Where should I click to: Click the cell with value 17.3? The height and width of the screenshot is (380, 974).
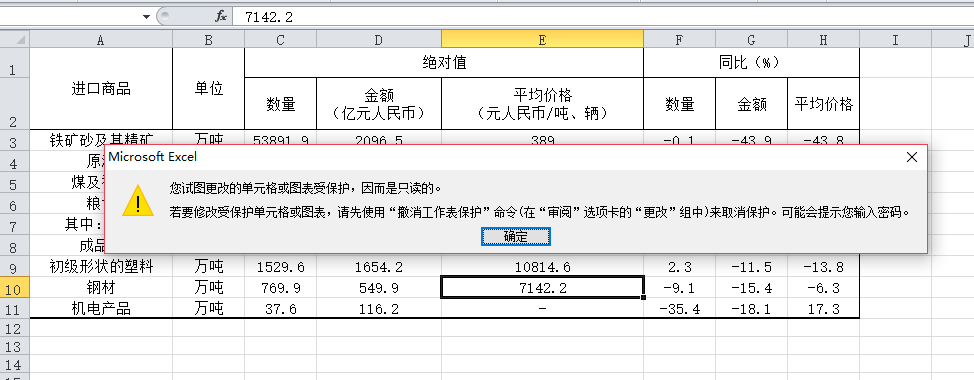824,309
